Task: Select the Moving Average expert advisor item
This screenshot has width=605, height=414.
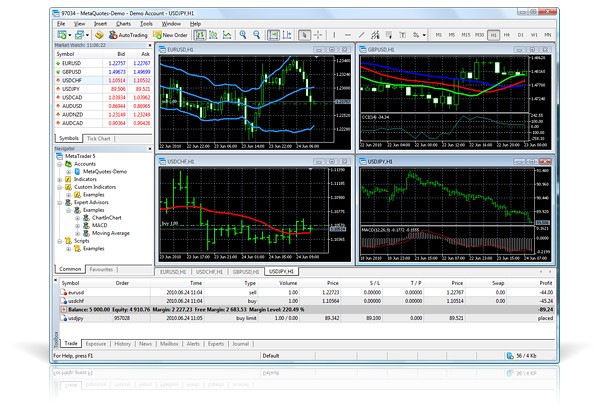Action: tap(110, 233)
